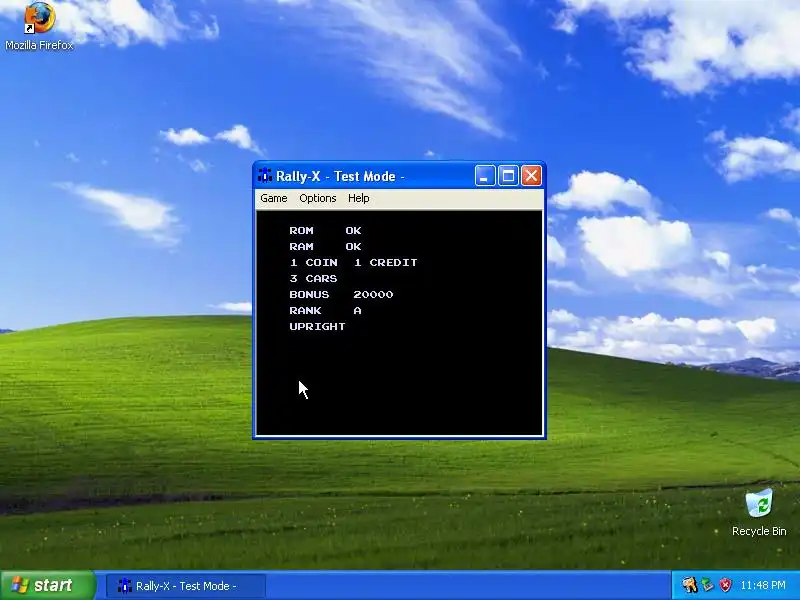This screenshot has height=600, width=800.
Task: Click the 'UPRIGHT' text
Action: click(317, 327)
